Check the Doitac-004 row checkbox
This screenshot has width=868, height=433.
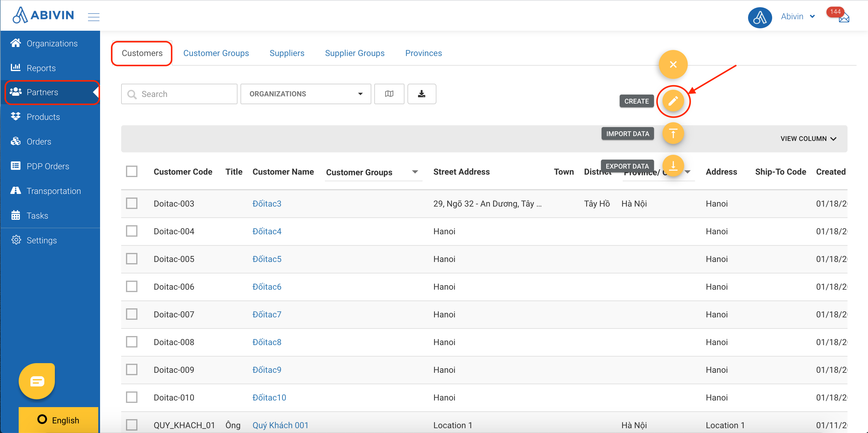click(x=132, y=231)
